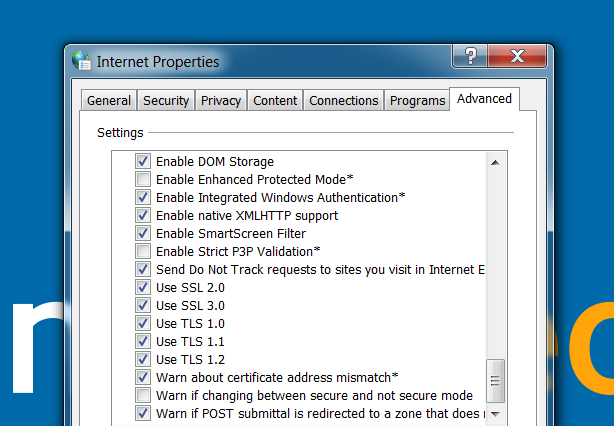Screen dimensions: 614x426
Task: Open the Content tab
Action: (275, 101)
